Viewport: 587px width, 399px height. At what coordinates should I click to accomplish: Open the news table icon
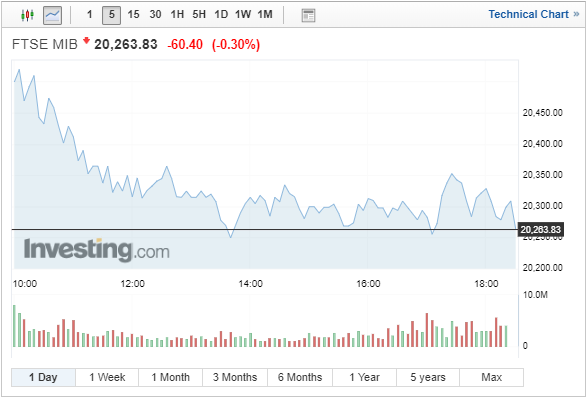(x=308, y=15)
